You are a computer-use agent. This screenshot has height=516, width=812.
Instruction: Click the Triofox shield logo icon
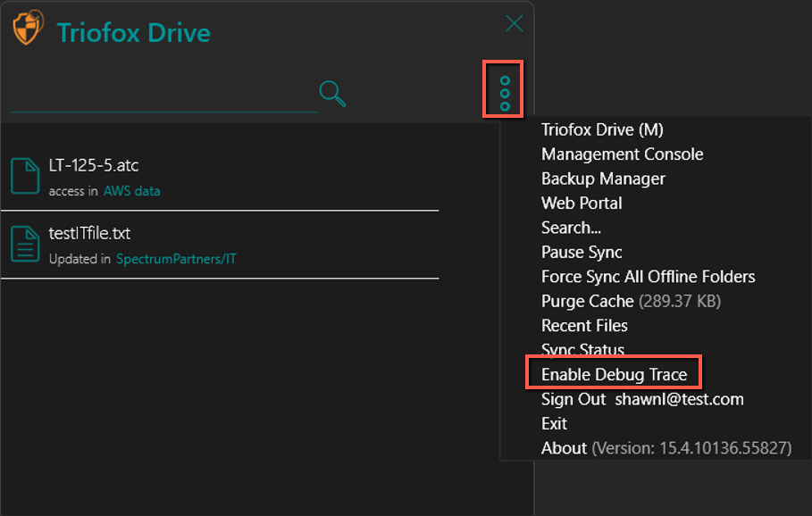coord(28,28)
